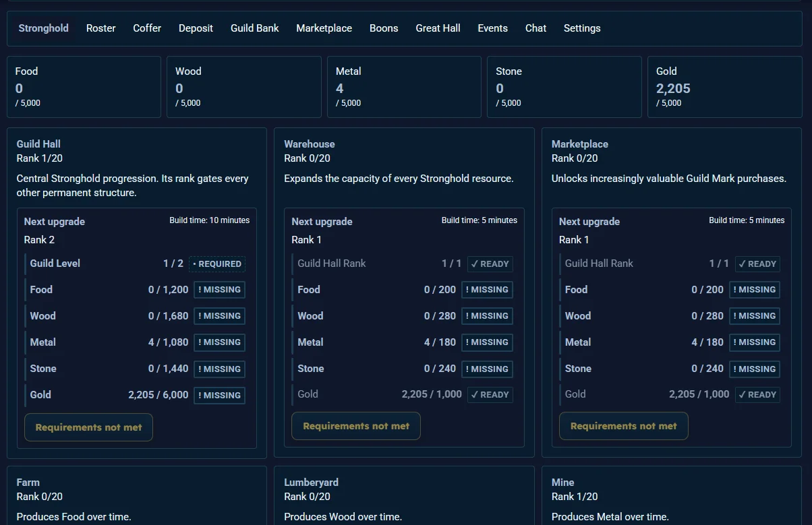
Task: Click the REQUIRED badge for Guild Level
Action: click(x=217, y=264)
